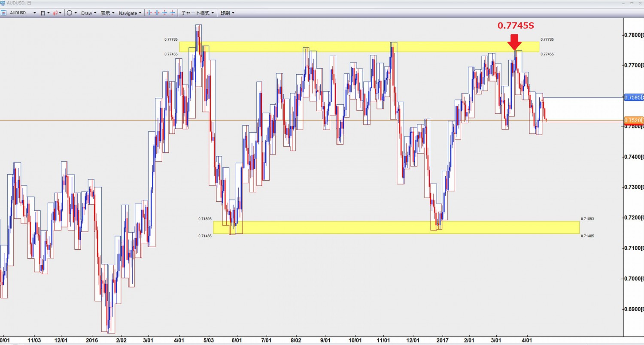Screen dimensions: 644x345
Task: Click the 0.7400 price axis label
Action: (x=634, y=157)
